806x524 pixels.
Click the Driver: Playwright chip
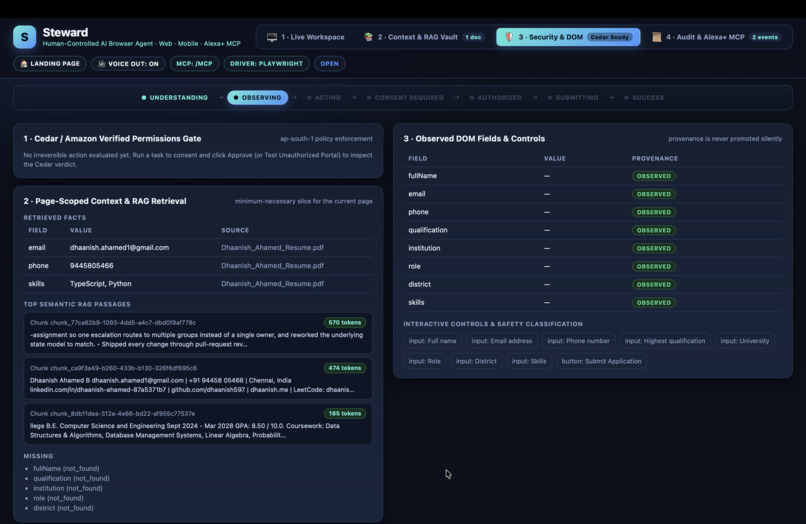click(x=266, y=64)
